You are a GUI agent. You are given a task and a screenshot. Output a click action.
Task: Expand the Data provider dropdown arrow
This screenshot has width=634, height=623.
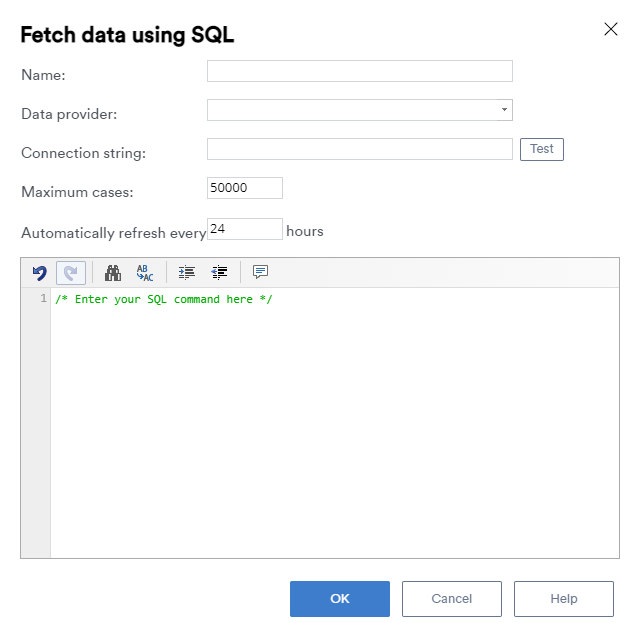tap(504, 110)
